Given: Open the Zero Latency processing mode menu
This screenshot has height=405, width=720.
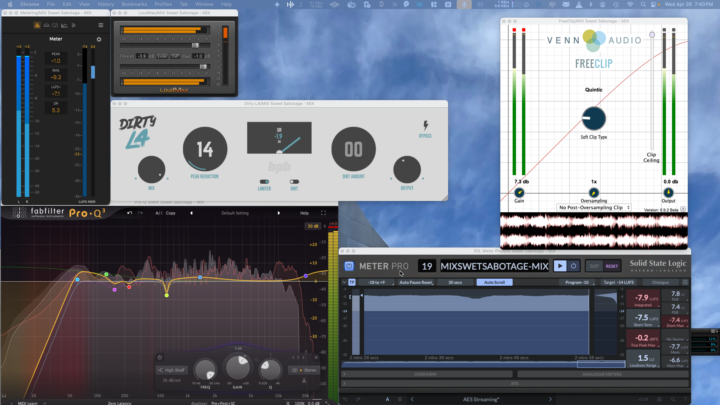Looking at the screenshot, I should (x=119, y=403).
